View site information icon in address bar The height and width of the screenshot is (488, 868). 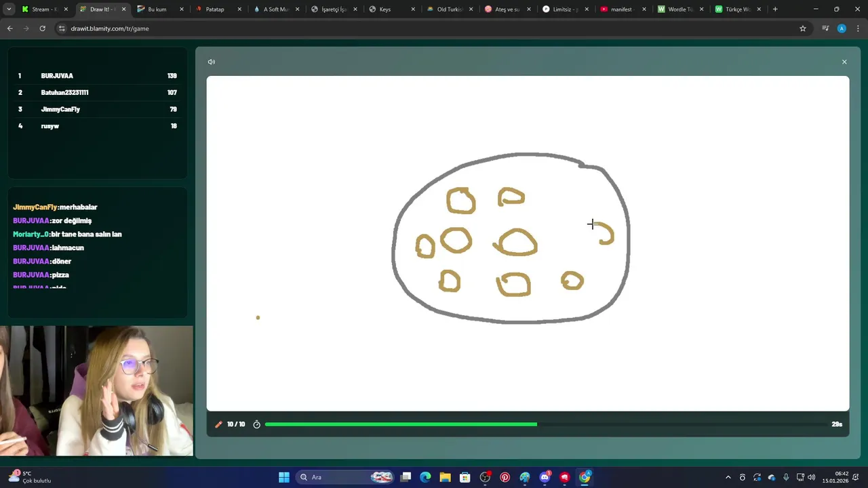tap(62, 28)
